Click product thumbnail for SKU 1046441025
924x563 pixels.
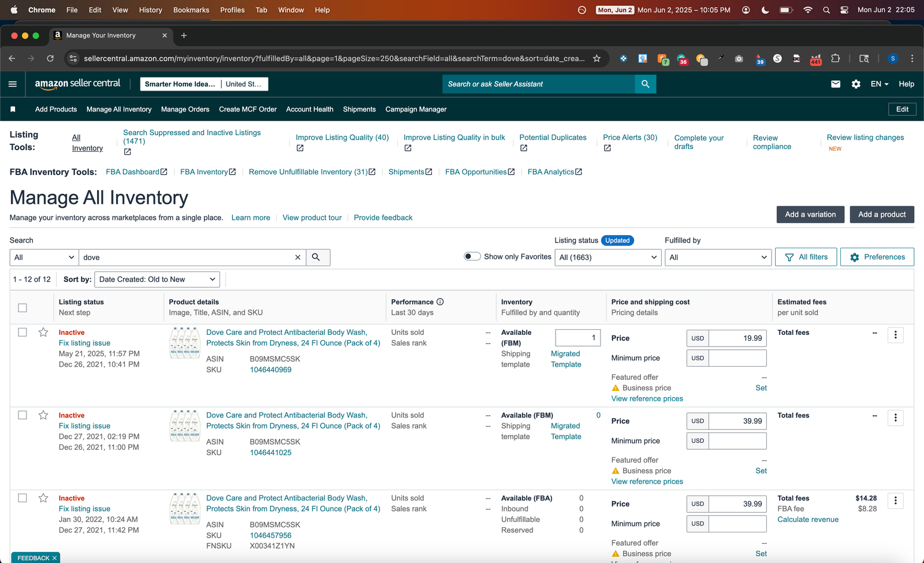(x=185, y=426)
